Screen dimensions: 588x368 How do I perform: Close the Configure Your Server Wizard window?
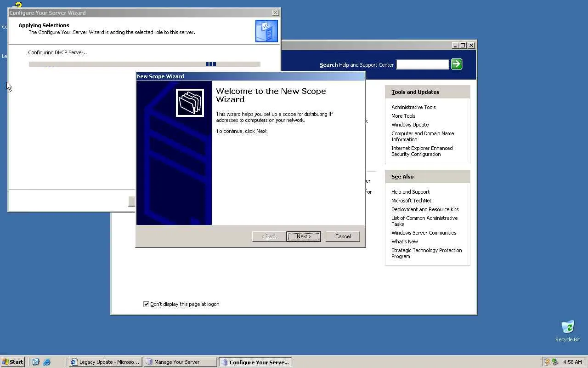click(275, 13)
